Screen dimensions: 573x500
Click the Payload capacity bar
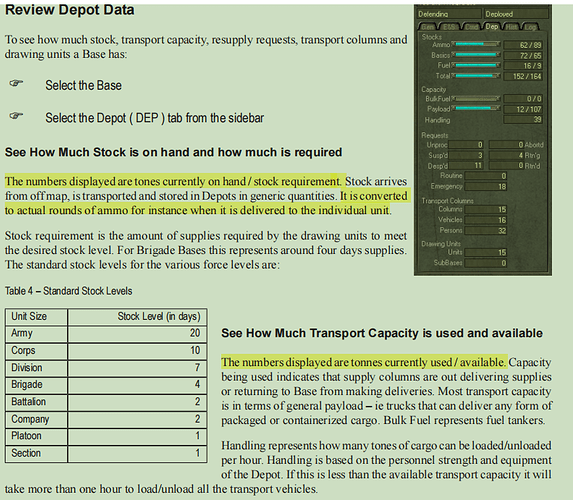(476, 109)
